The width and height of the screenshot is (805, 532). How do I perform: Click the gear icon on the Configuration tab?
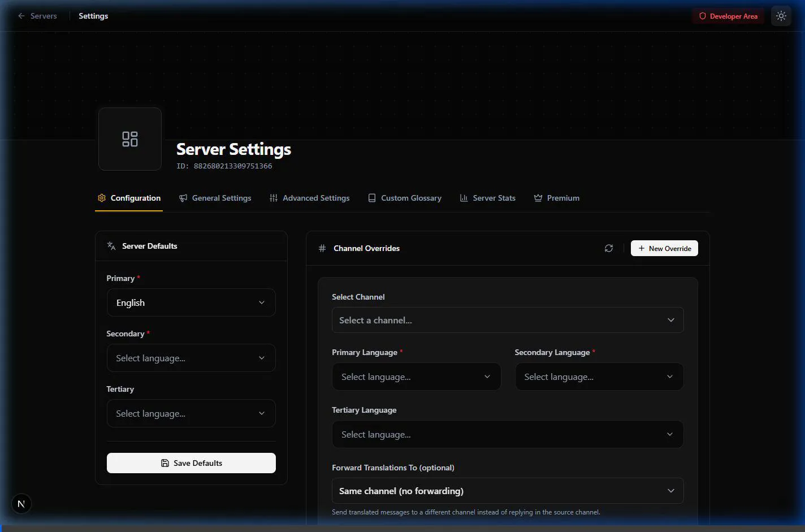coord(102,198)
